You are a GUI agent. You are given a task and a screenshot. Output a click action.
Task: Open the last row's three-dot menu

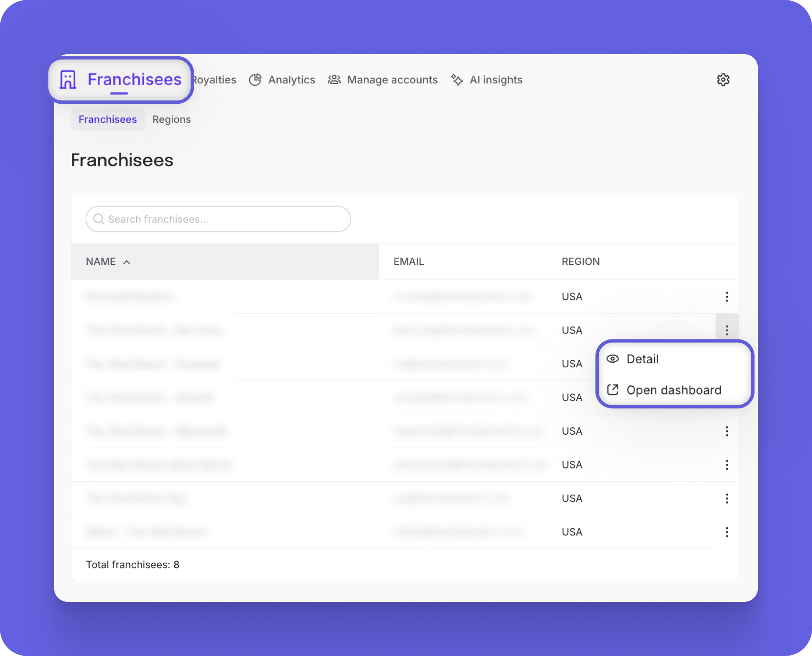coord(727,532)
